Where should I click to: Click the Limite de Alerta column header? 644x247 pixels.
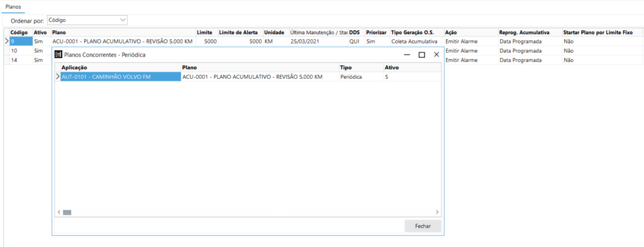[240, 32]
